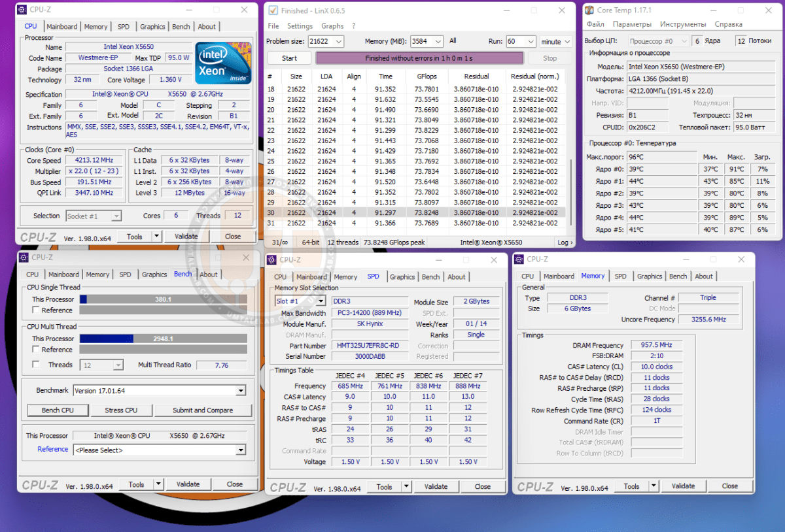Switch to About tab in top-left CPU-Z window
785x532 pixels.
click(x=207, y=27)
